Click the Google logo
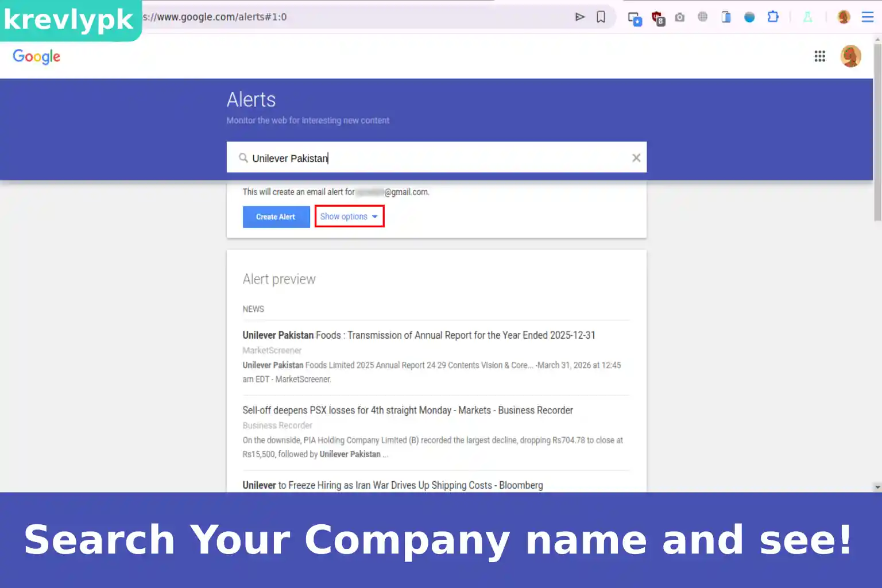 (36, 56)
